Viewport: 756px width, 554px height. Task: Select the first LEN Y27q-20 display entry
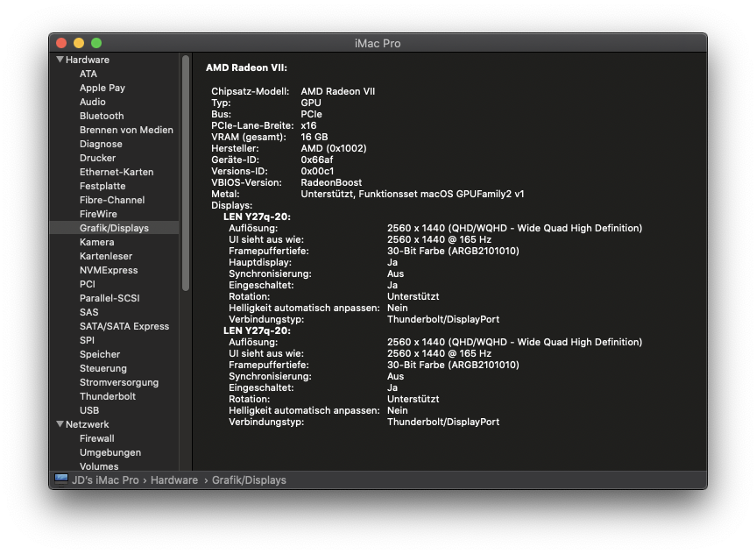(257, 217)
